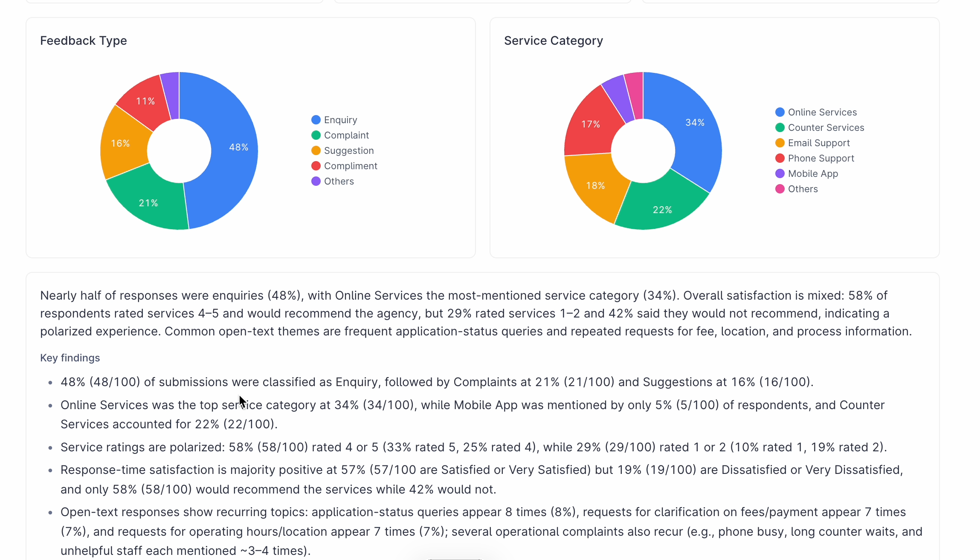Click the pink Others dot in Service Category legend
980x560 pixels.
pos(780,189)
